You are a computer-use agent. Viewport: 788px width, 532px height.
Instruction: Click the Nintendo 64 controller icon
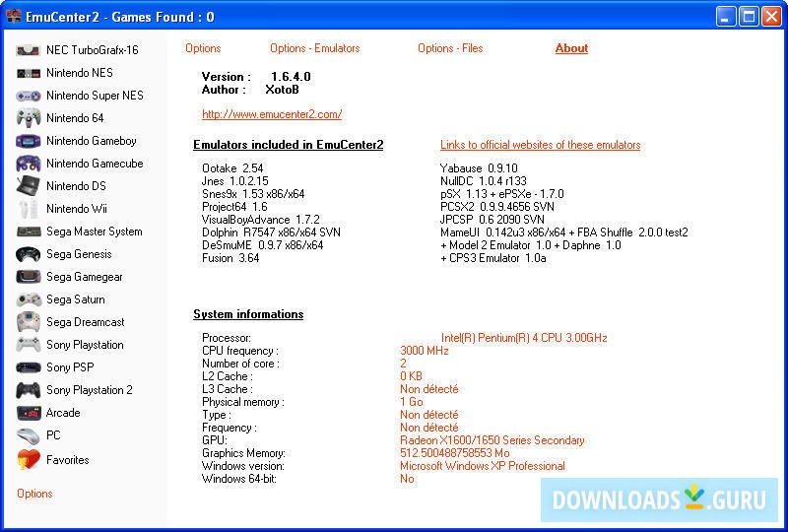point(29,117)
